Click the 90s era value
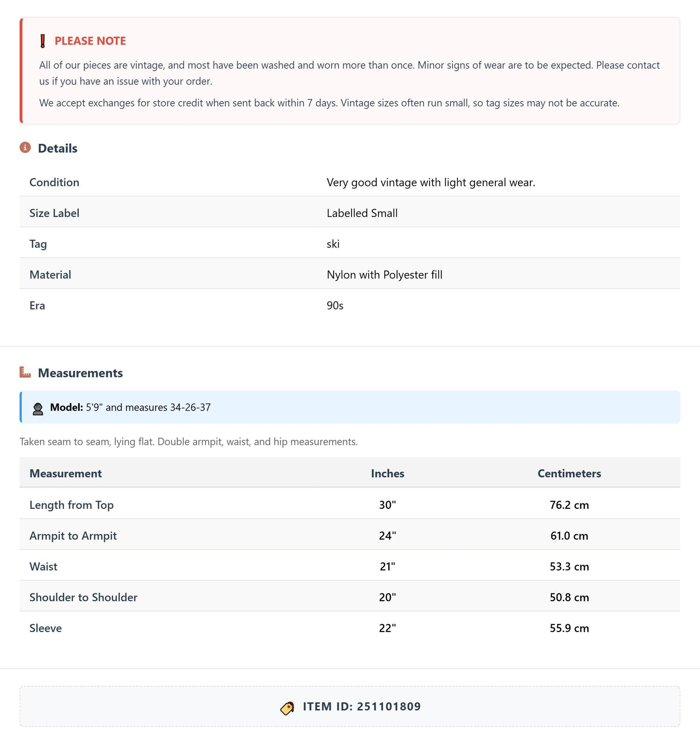The width and height of the screenshot is (700, 744). [x=335, y=305]
